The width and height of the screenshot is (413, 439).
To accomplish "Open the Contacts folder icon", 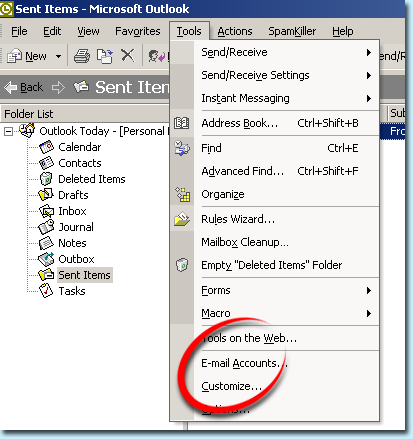I will [46, 163].
